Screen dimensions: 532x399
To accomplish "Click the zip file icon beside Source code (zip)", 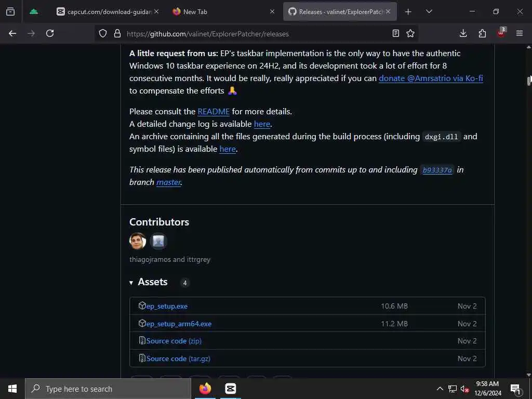I will click(142, 340).
